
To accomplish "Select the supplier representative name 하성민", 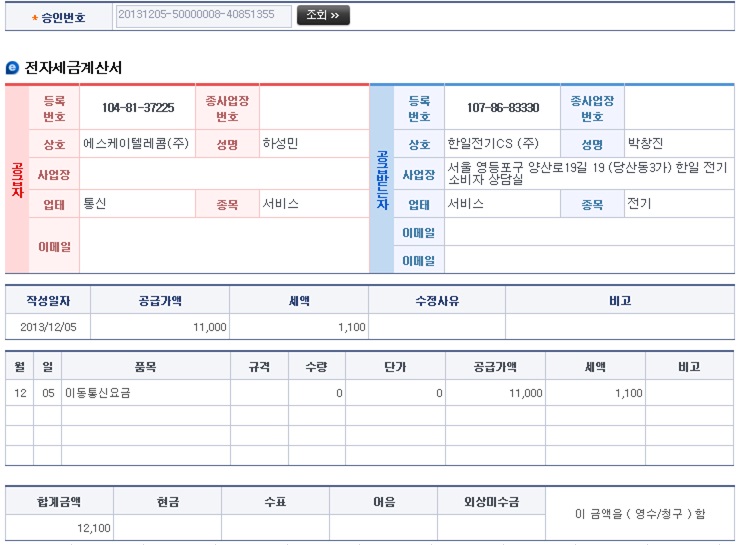I will pos(280,144).
